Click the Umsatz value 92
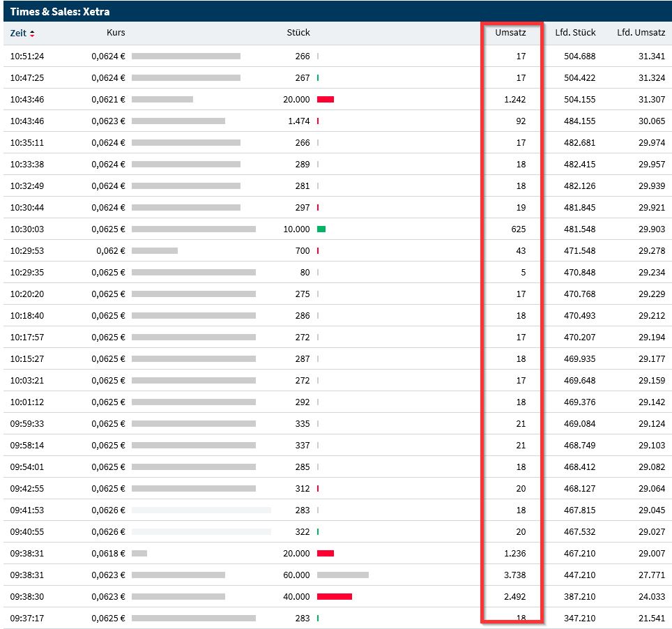 (x=521, y=121)
